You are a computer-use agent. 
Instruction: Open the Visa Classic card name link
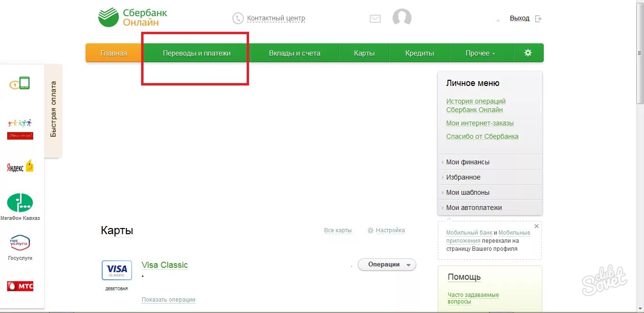coord(164,265)
